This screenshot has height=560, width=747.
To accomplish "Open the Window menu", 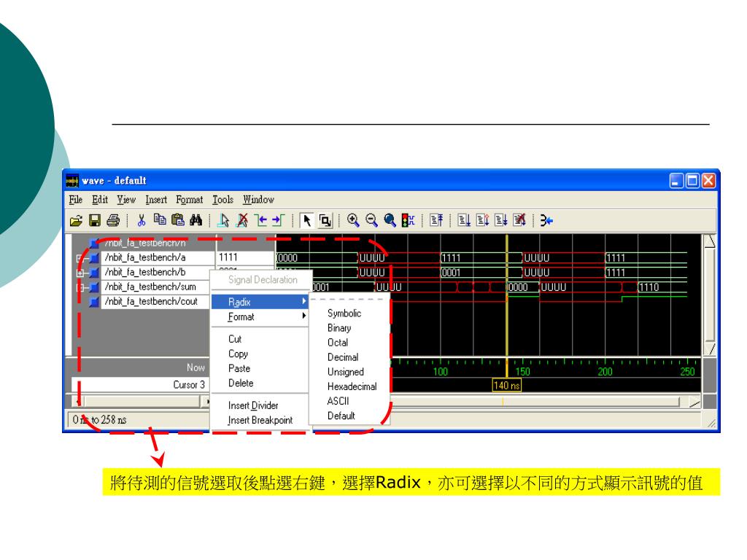I will (x=258, y=200).
